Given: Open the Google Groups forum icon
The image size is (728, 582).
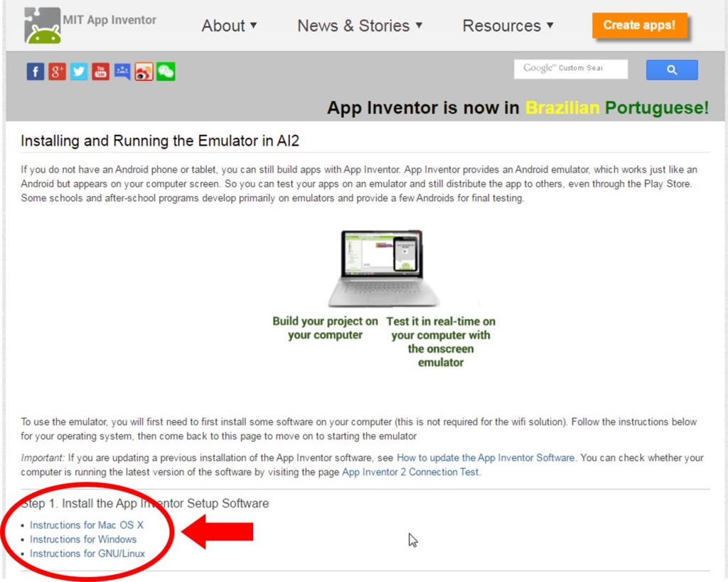Looking at the screenshot, I should point(122,72).
